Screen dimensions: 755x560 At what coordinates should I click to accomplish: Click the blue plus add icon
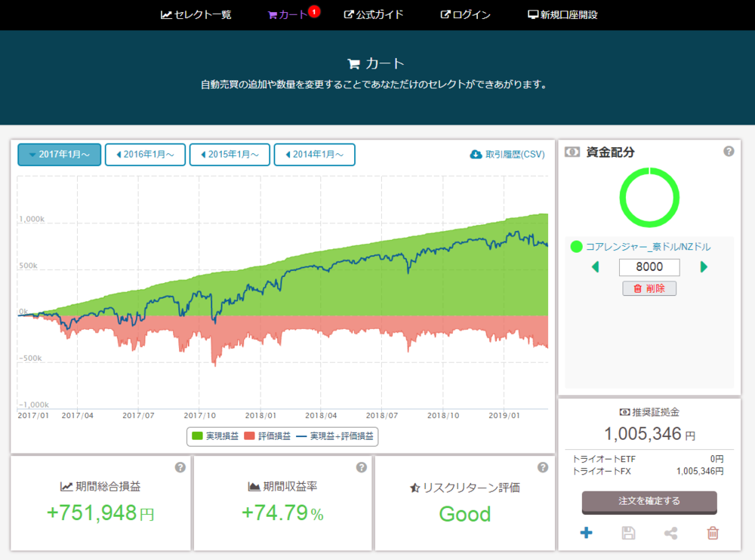[586, 534]
